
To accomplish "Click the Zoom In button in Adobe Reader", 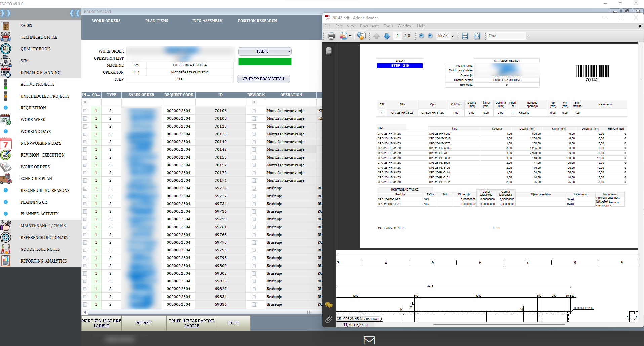I will [430, 36].
